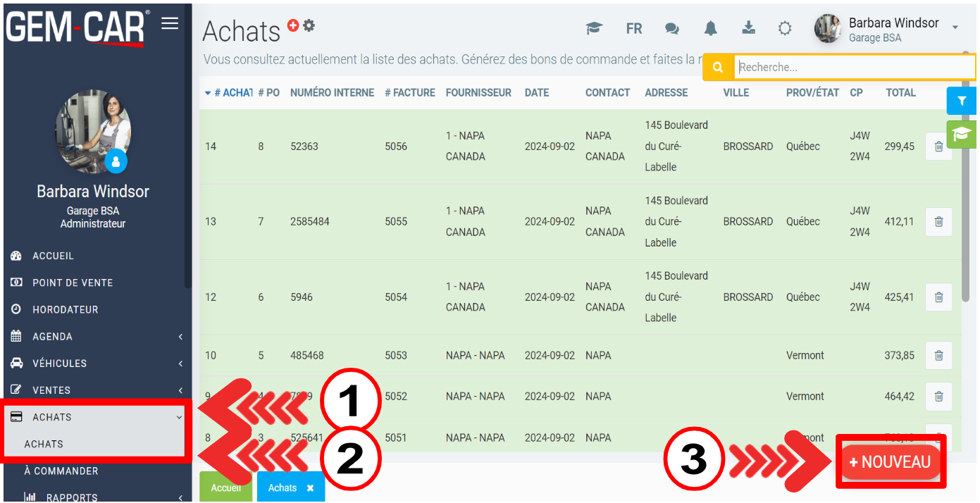This screenshot has height=503, width=980.
Task: Open settings gear beside Achats title
Action: click(309, 26)
